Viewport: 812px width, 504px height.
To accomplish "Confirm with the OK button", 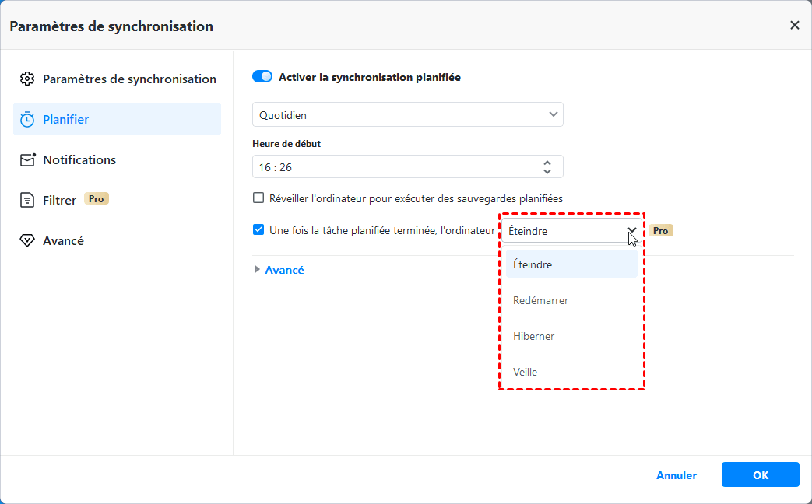I will point(760,475).
